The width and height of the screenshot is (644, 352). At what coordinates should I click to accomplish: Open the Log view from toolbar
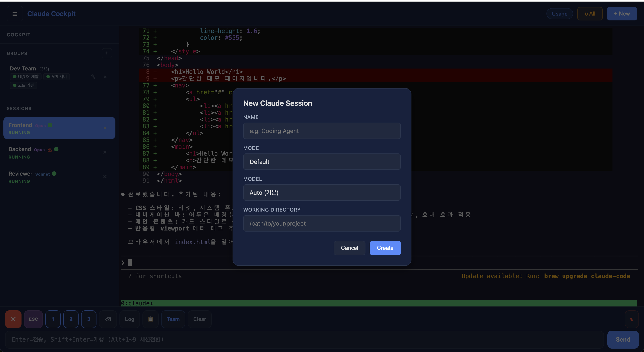coord(129,319)
